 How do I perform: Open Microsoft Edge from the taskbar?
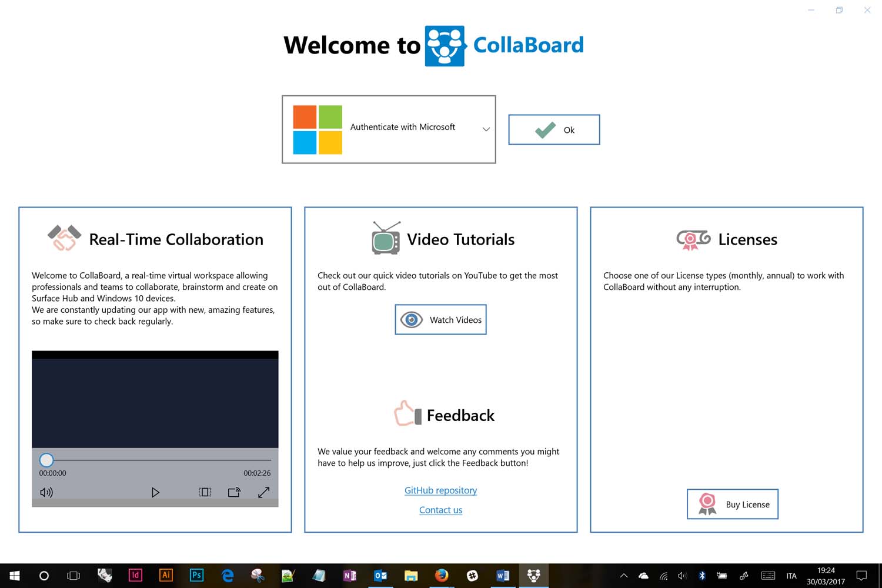[227, 576]
